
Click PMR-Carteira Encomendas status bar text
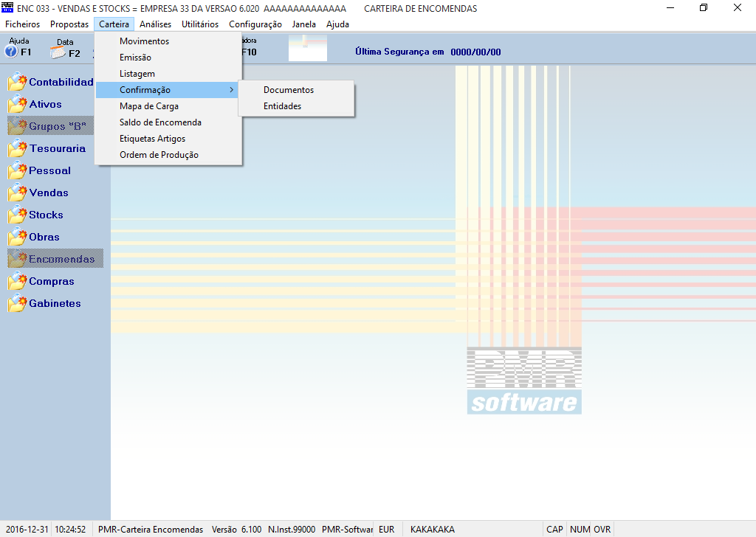pyautogui.click(x=151, y=530)
